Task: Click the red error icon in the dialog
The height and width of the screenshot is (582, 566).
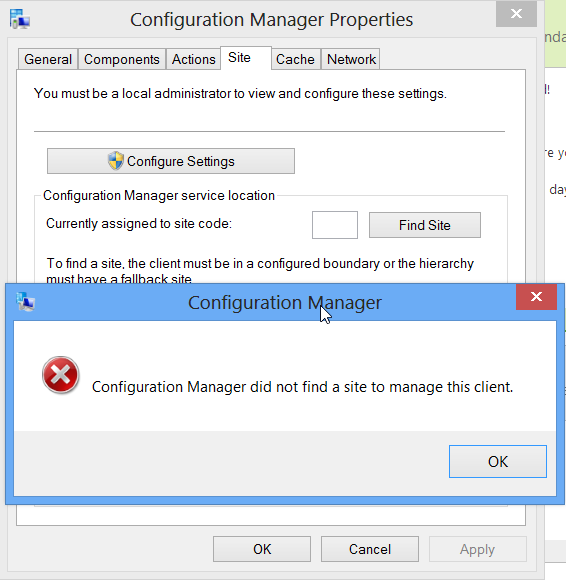Action: pyautogui.click(x=60, y=375)
